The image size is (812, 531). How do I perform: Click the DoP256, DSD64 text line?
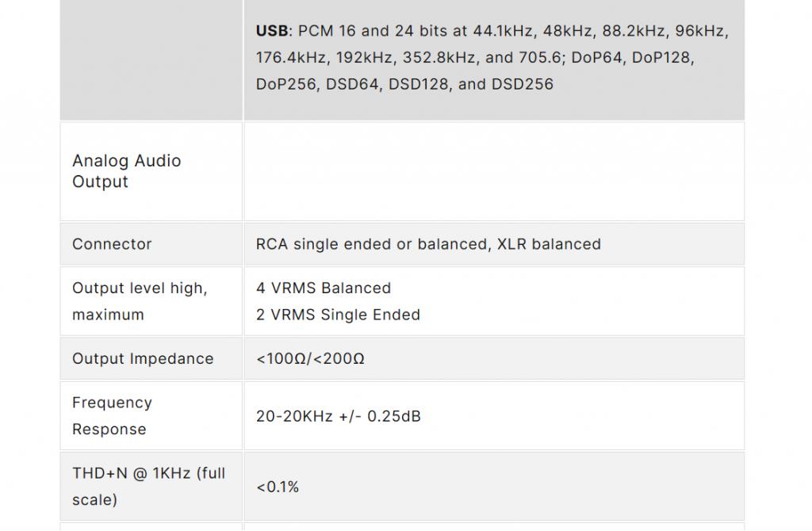point(404,84)
